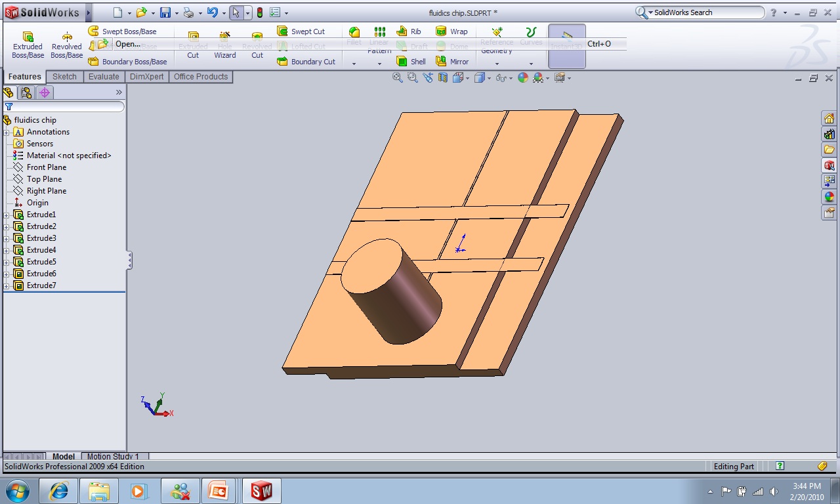Select Front Plane in feature tree
The height and width of the screenshot is (504, 840).
[46, 167]
